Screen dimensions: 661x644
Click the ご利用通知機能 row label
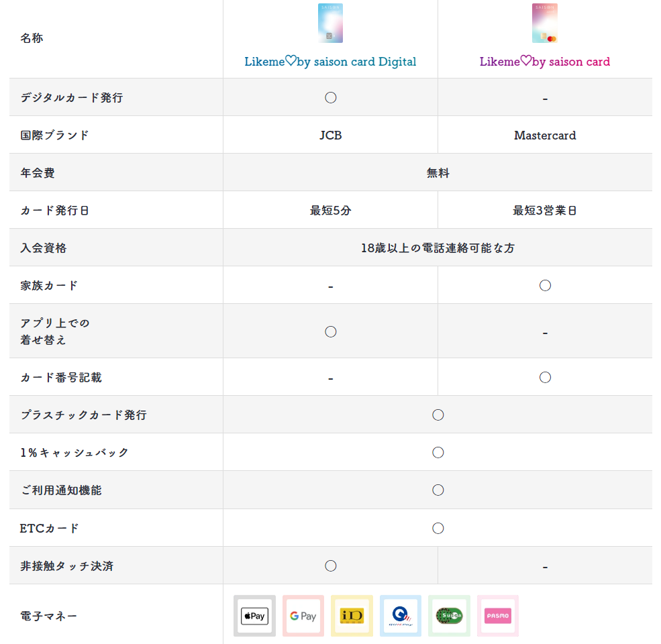coord(61,490)
